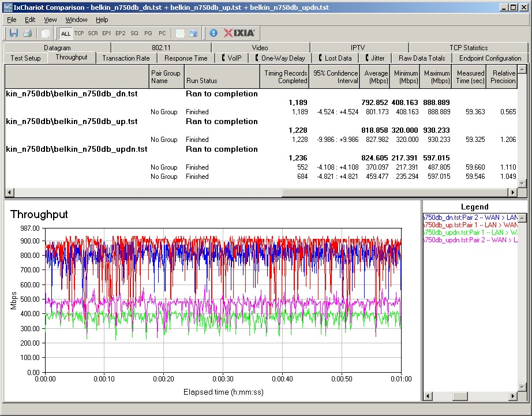The image size is (532, 416).
Task: Switch to the Test Setup tab
Action: 25,58
